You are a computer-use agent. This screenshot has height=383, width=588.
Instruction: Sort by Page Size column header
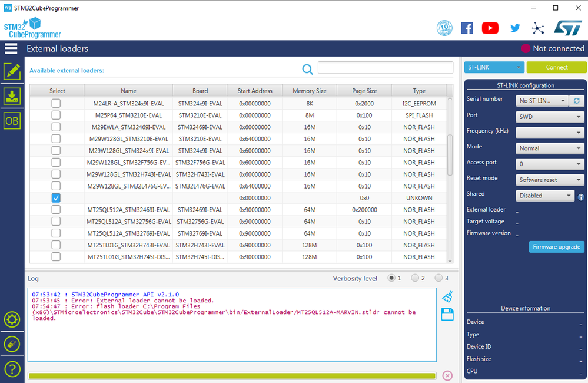(364, 91)
